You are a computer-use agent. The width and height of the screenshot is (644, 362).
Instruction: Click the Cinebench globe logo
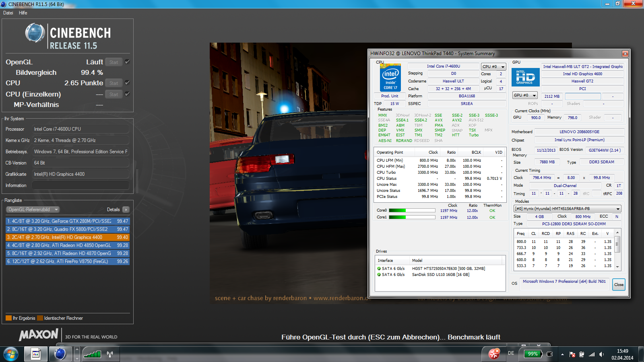(x=35, y=33)
